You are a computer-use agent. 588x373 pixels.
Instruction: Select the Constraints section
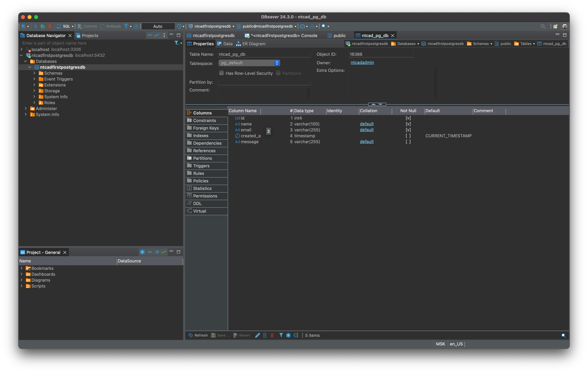207,120
